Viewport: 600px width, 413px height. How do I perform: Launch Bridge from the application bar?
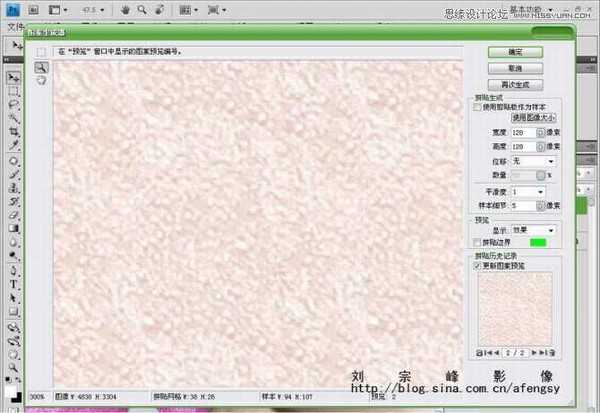(x=33, y=9)
